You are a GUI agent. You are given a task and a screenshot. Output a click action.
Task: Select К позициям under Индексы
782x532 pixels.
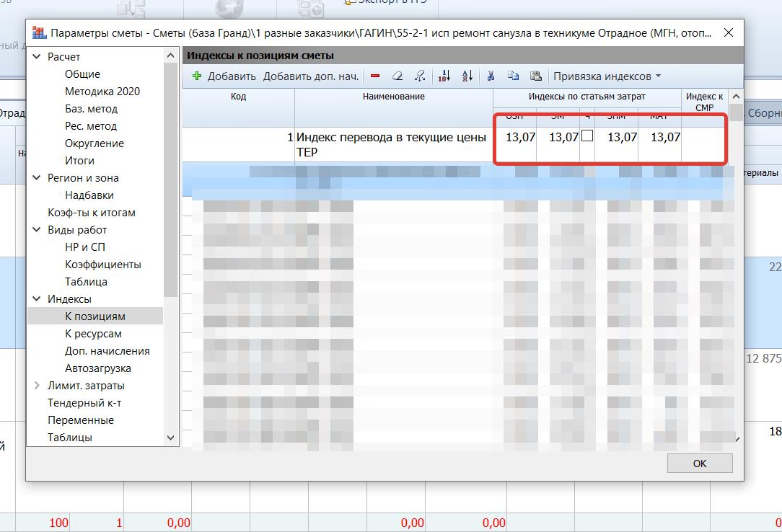[x=95, y=316]
